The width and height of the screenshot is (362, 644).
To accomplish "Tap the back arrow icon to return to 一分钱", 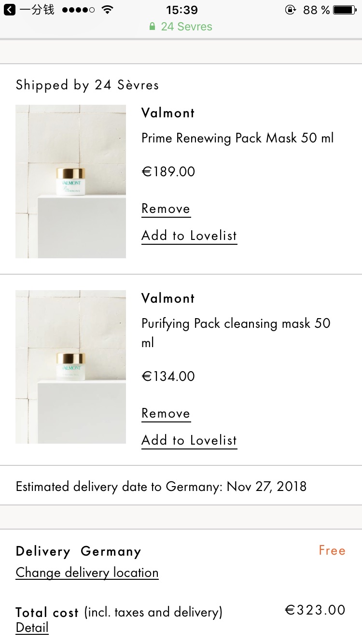I will pyautogui.click(x=10, y=10).
